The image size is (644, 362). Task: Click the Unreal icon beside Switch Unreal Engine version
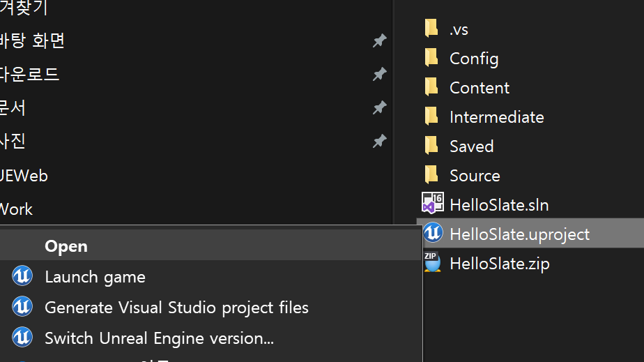(x=22, y=338)
